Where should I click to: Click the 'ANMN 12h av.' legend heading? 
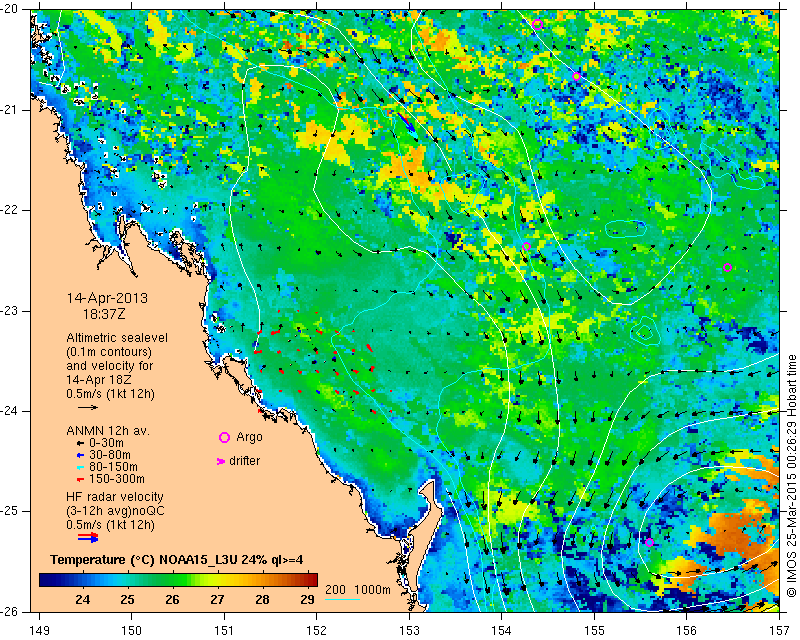point(108,431)
